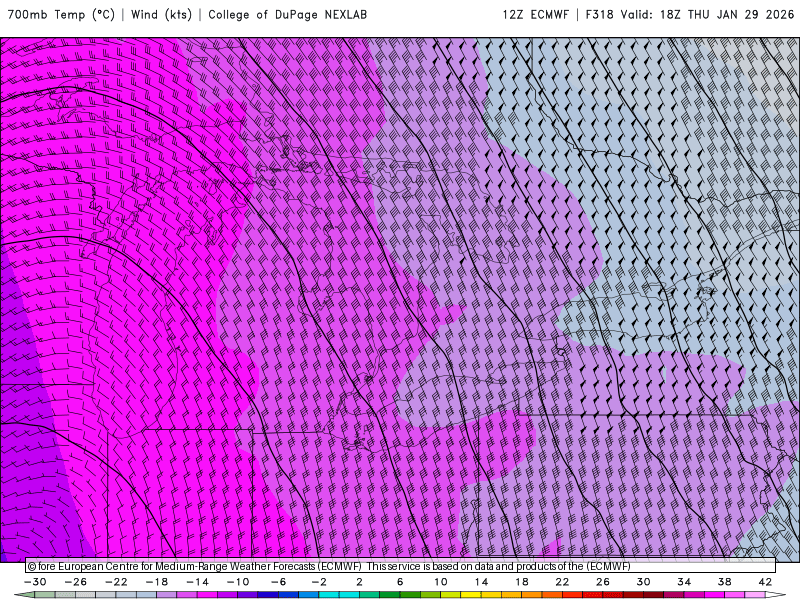This screenshot has height=600, width=800.
Task: Click the 22 colorbar label
Action: point(562,582)
